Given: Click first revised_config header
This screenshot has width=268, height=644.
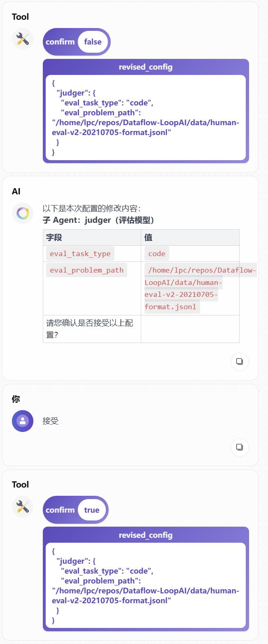Looking at the screenshot, I should [146, 67].
